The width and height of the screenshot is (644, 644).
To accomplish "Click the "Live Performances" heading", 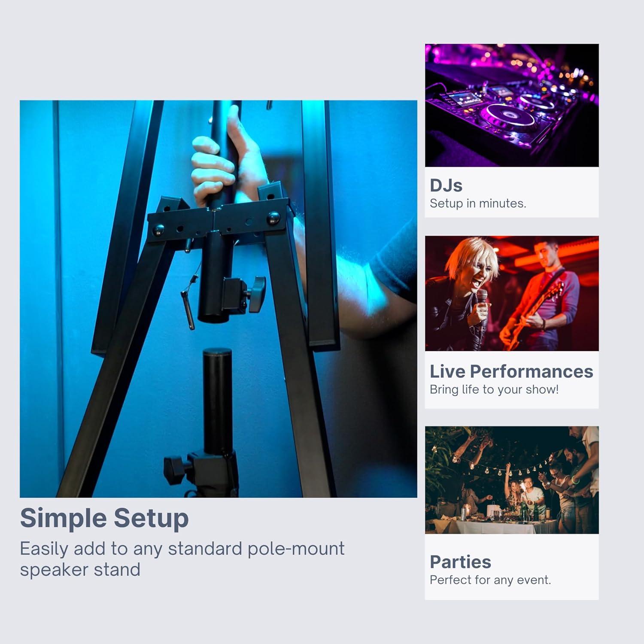I will tap(511, 371).
